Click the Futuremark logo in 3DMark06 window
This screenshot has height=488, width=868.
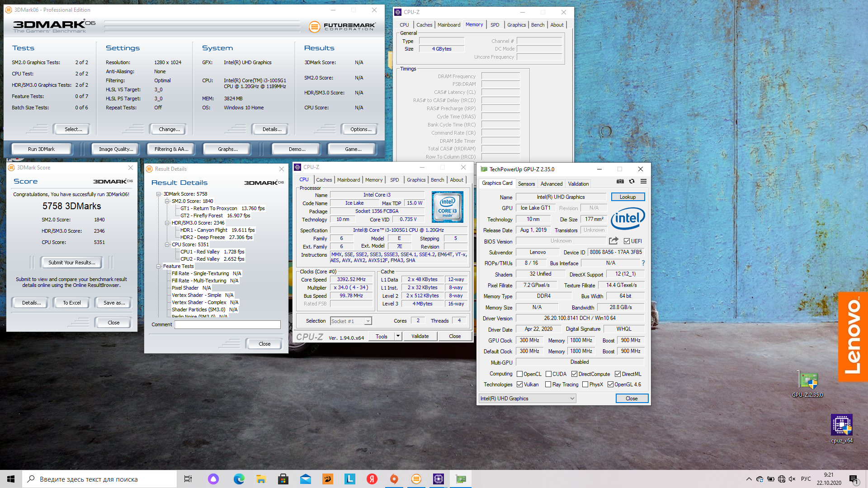click(x=342, y=27)
